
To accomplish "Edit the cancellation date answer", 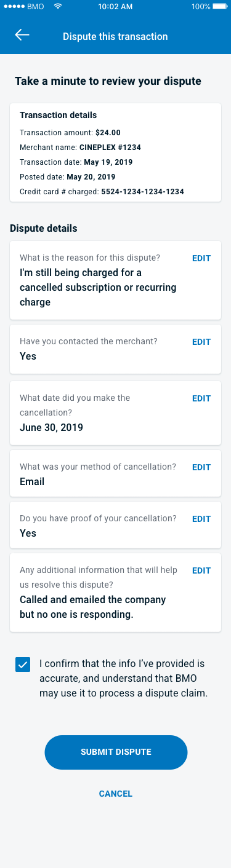I will (x=201, y=398).
